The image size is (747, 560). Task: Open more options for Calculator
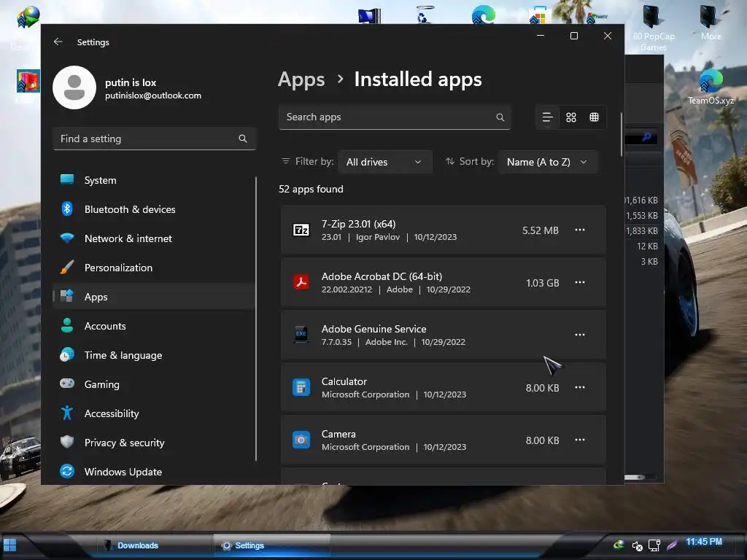tap(580, 387)
